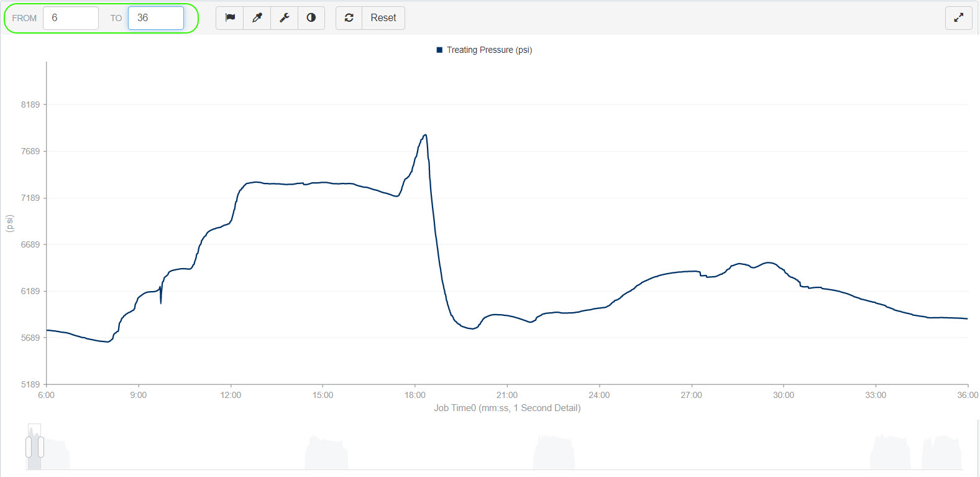Viewport: 980px width, 477px height.
Task: Select the eyedropper color picker tool
Action: pyautogui.click(x=257, y=18)
